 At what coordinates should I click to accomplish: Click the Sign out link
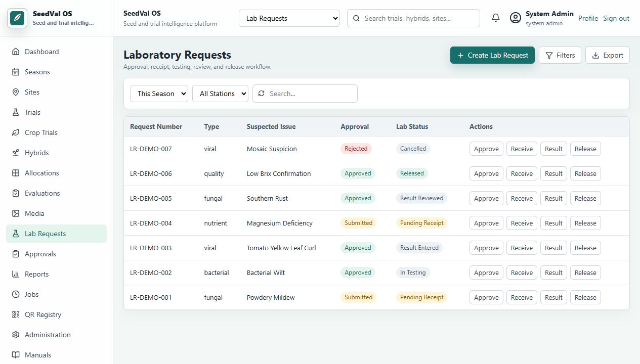pyautogui.click(x=616, y=18)
